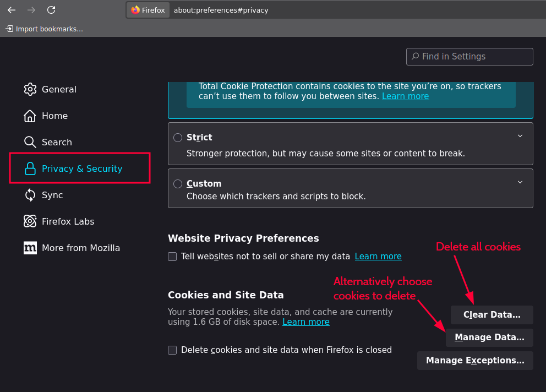
Task: Click the Sync arrows icon
Action: tap(30, 195)
